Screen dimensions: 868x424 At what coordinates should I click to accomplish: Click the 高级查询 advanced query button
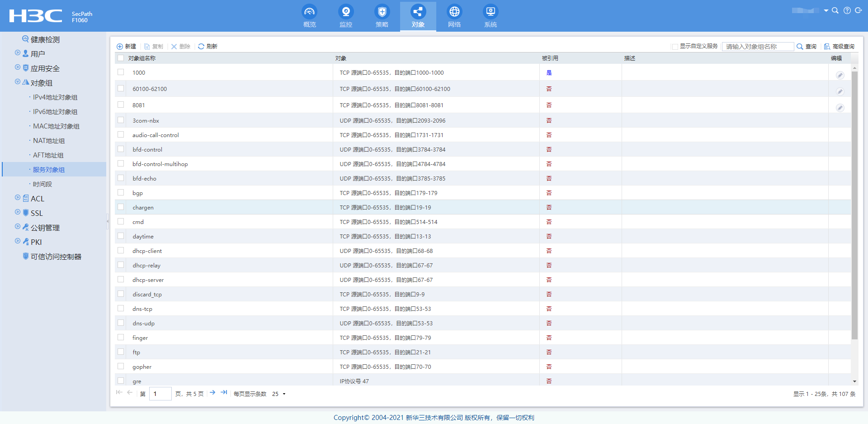tap(839, 47)
